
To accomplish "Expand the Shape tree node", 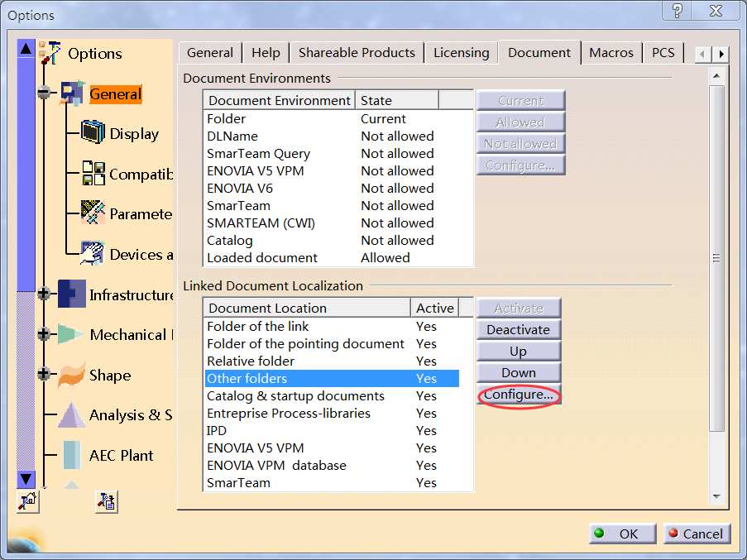I will point(44,374).
